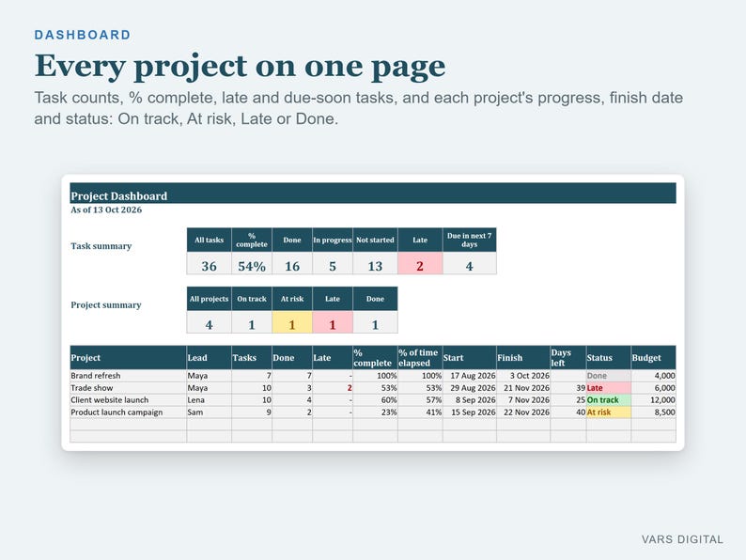Screen dimensions: 746x560
Task: Click the Finish column header
Action: [523, 358]
